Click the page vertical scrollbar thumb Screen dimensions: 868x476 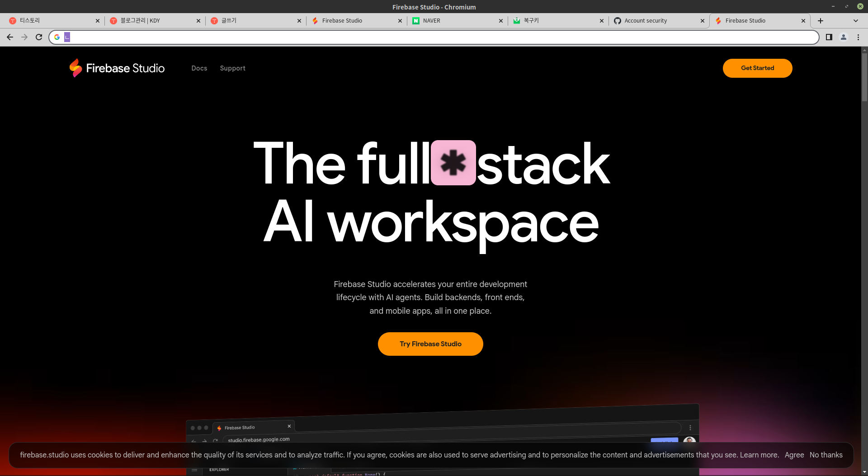coord(864,78)
